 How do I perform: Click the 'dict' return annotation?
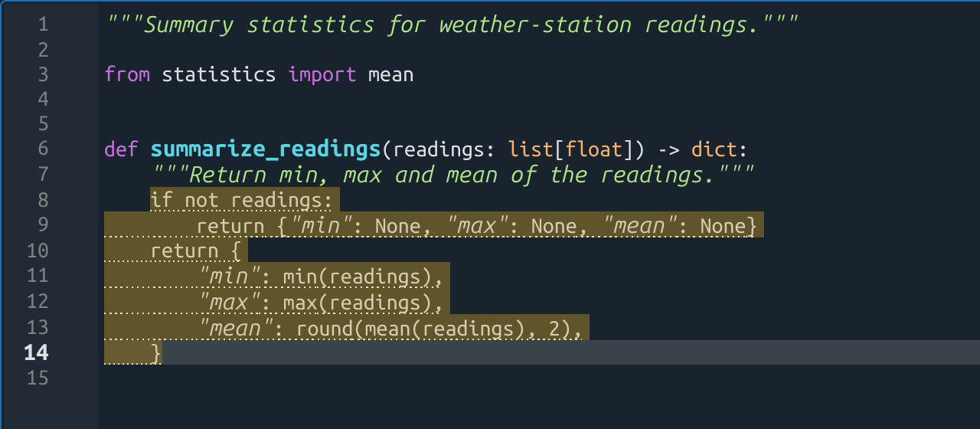point(713,149)
